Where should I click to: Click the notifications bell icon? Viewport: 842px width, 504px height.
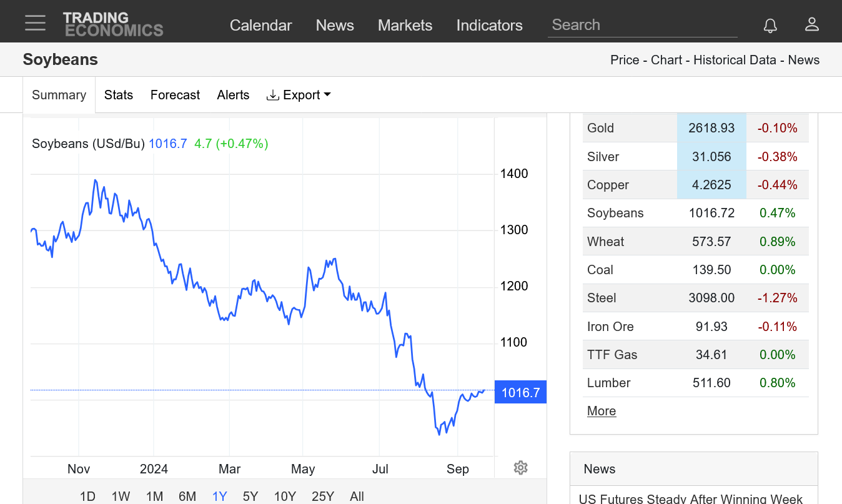[770, 25]
